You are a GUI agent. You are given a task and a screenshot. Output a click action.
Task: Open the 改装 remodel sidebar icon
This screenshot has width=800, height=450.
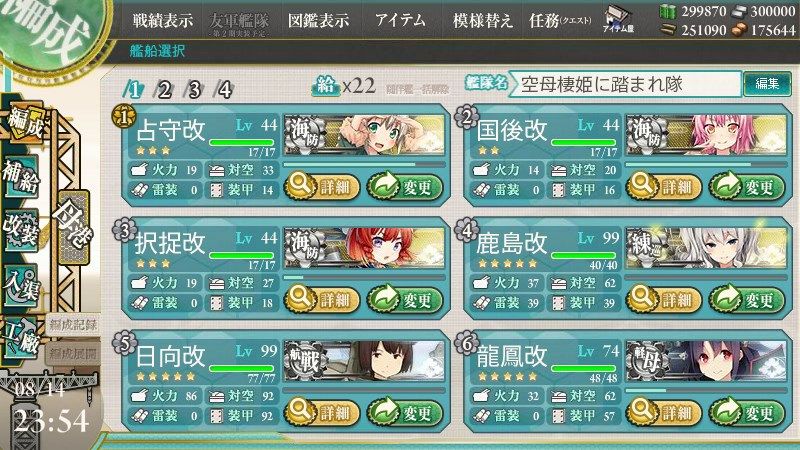(x=21, y=231)
